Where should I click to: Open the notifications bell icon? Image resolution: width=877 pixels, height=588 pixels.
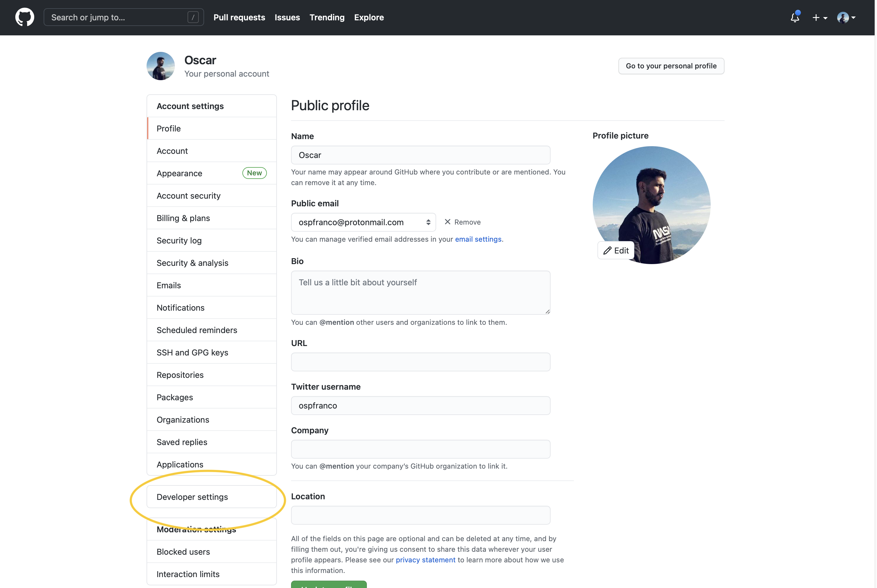pos(795,17)
